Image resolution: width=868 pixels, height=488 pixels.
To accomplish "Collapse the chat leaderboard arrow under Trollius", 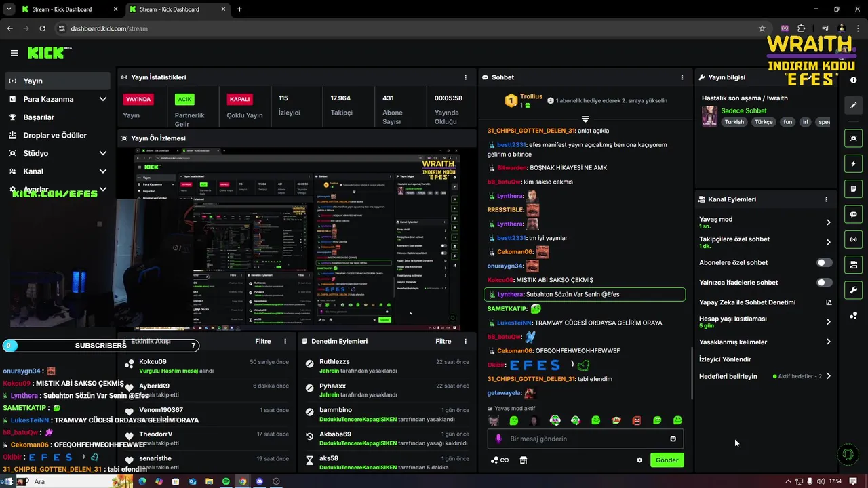I will point(585,119).
